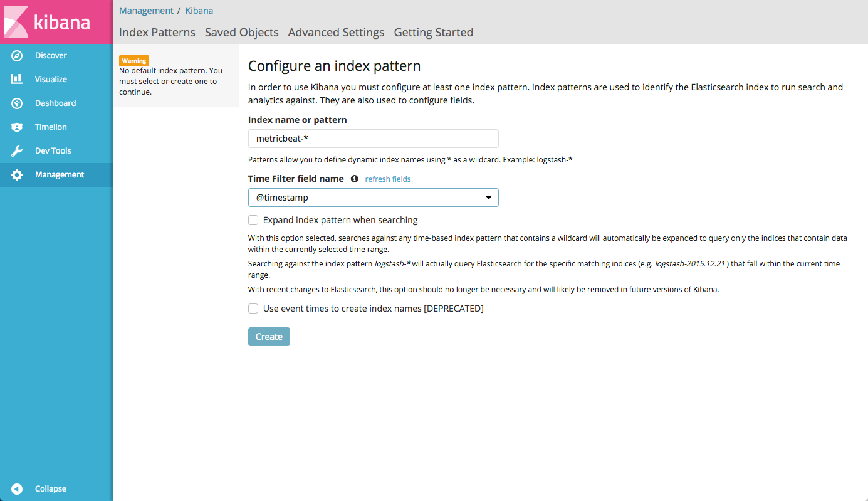The width and height of the screenshot is (868, 501).
Task: Click Kibana breadcrumb link
Action: point(199,11)
